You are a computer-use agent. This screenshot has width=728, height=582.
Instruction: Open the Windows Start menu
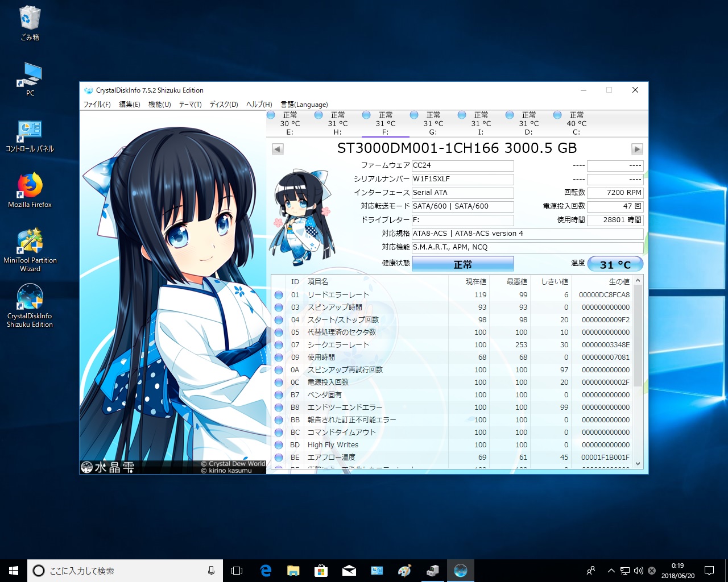pyautogui.click(x=14, y=571)
